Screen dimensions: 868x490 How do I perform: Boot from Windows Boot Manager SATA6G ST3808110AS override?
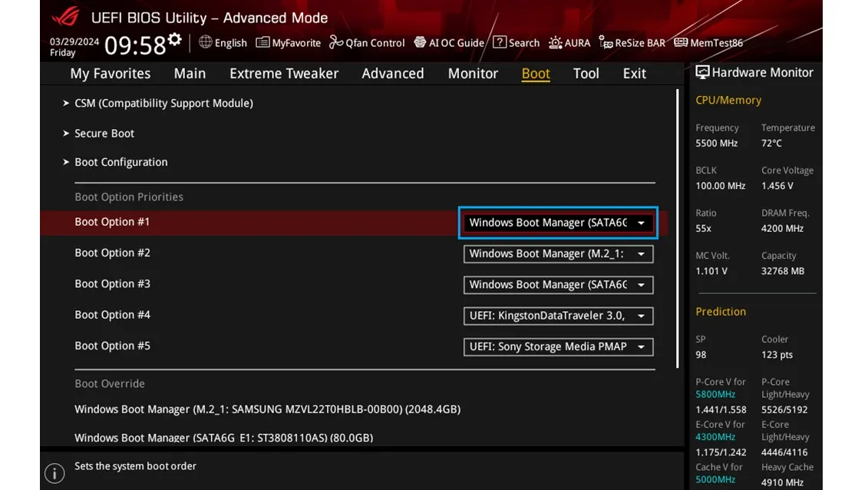pyautogui.click(x=223, y=438)
